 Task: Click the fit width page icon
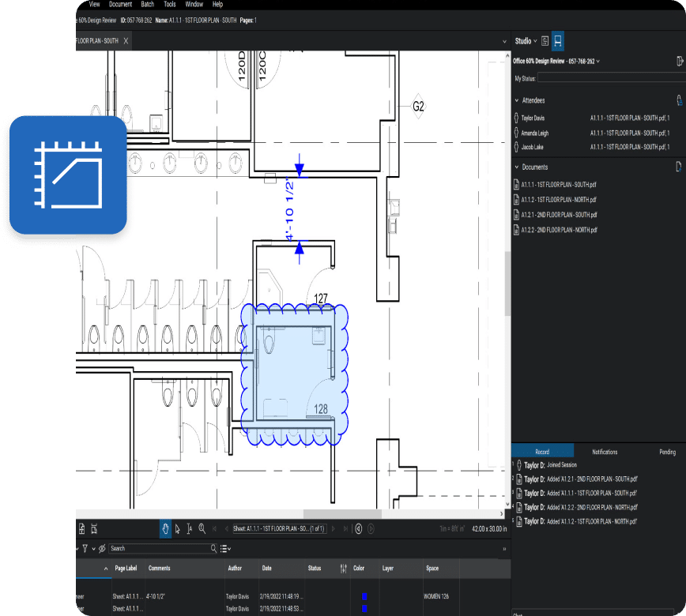[x=94, y=529]
